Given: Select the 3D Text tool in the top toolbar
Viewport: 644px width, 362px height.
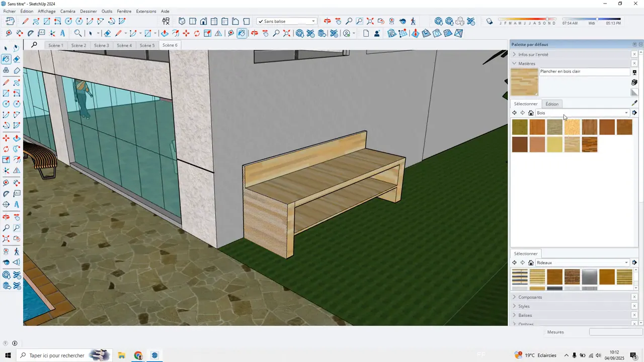Looking at the screenshot, I should click(x=62, y=33).
